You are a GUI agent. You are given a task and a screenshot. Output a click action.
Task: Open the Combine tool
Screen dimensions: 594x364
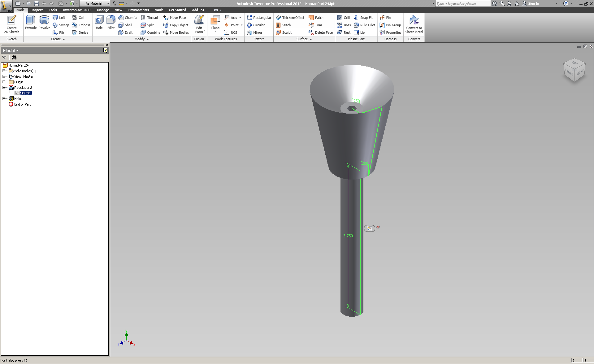point(150,32)
